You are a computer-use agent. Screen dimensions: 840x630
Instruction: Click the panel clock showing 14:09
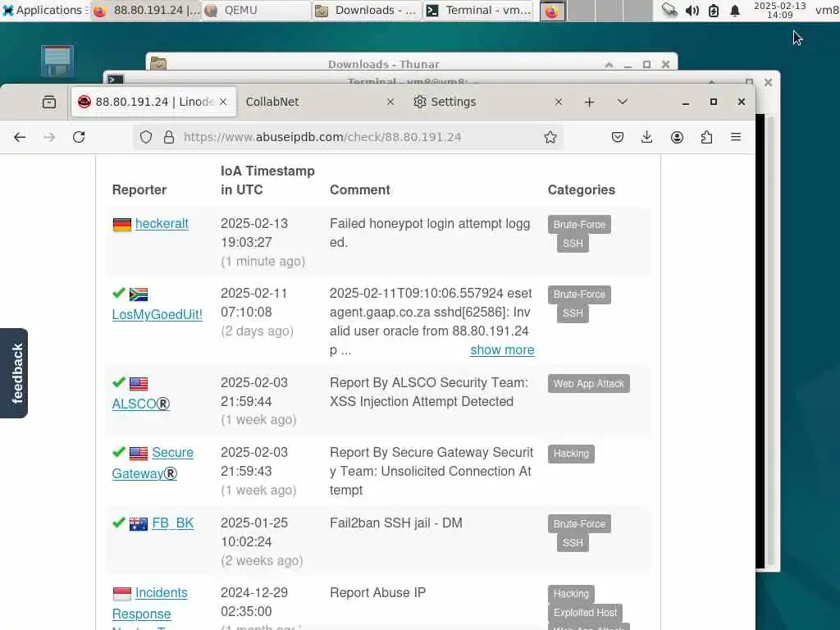[x=780, y=10]
